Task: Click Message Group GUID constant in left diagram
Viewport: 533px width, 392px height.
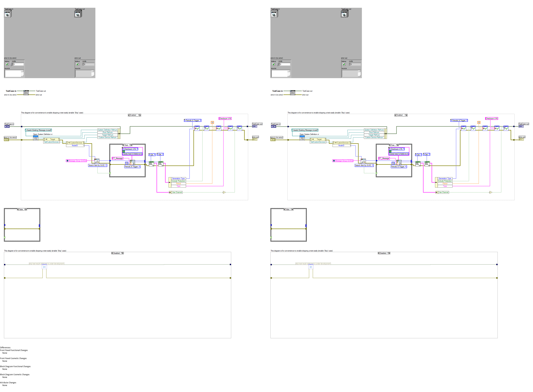Action: click(x=76, y=161)
